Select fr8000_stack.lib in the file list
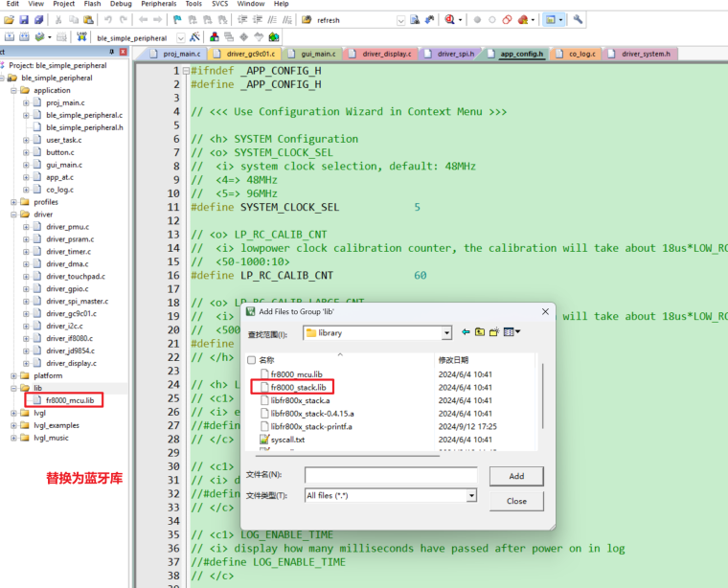 (298, 388)
